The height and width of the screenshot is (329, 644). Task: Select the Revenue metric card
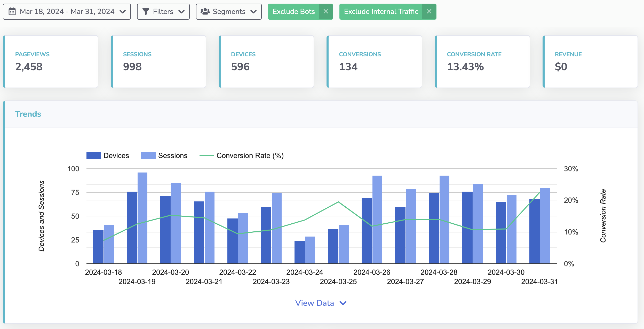pos(590,61)
